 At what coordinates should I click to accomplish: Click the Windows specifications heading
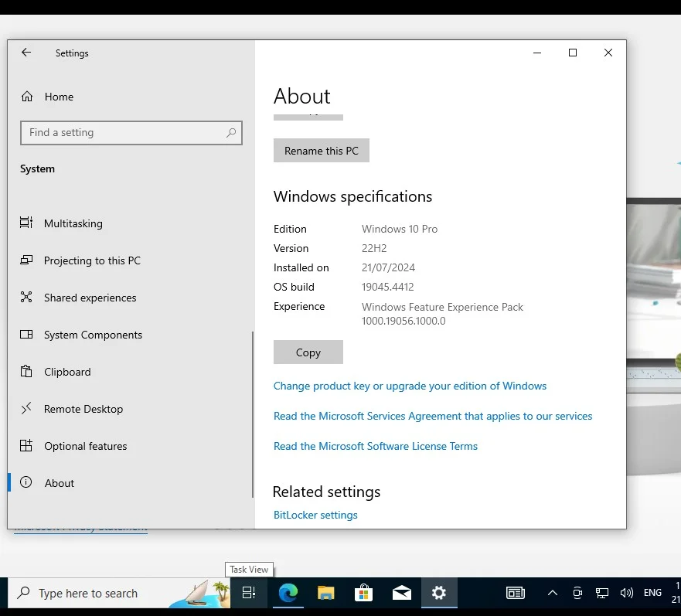click(352, 197)
